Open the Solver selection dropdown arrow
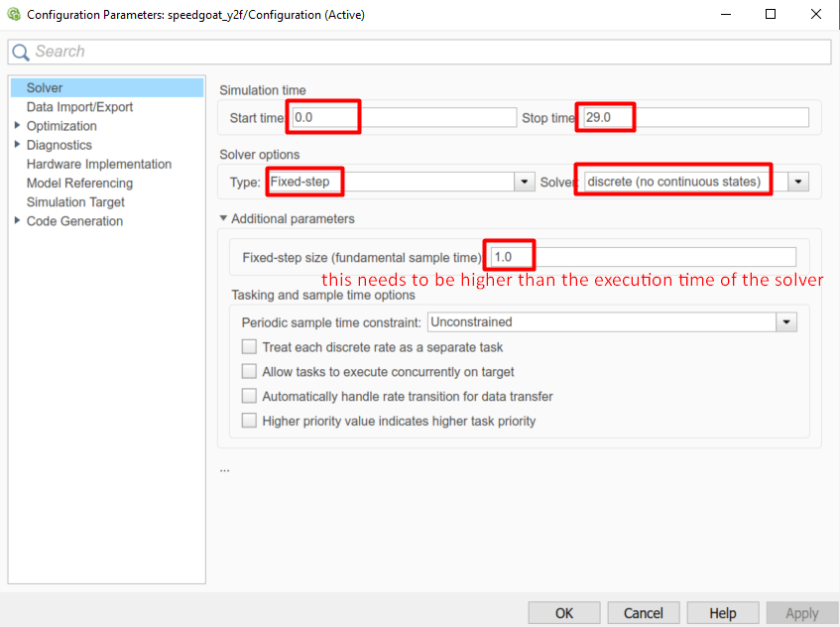Screen dimensions: 840x627 (797, 183)
